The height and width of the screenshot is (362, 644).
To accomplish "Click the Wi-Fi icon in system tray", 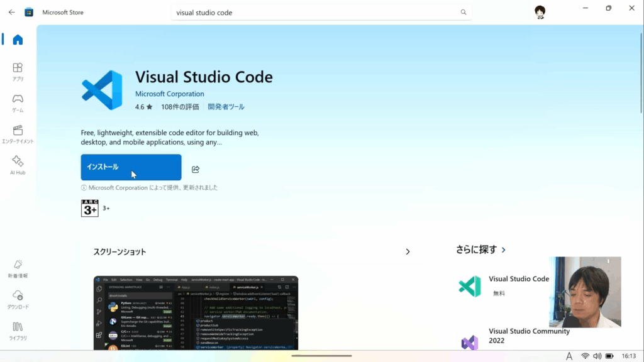I will [585, 356].
